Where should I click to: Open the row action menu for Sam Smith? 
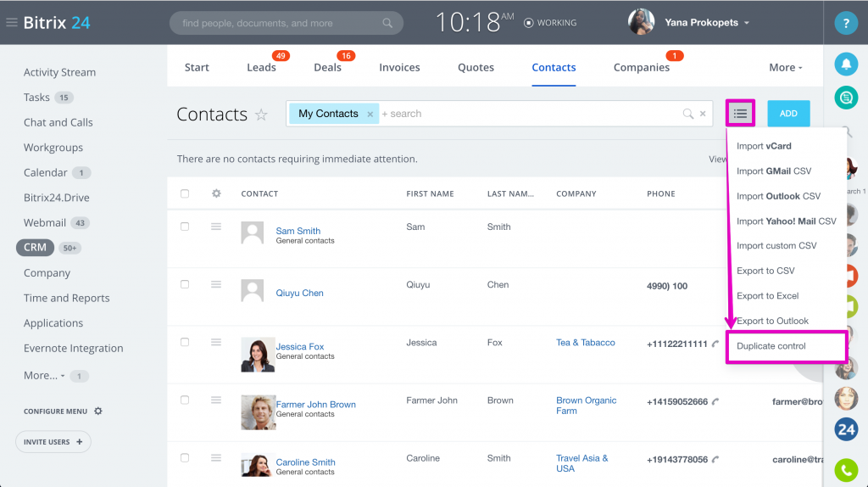click(x=216, y=227)
